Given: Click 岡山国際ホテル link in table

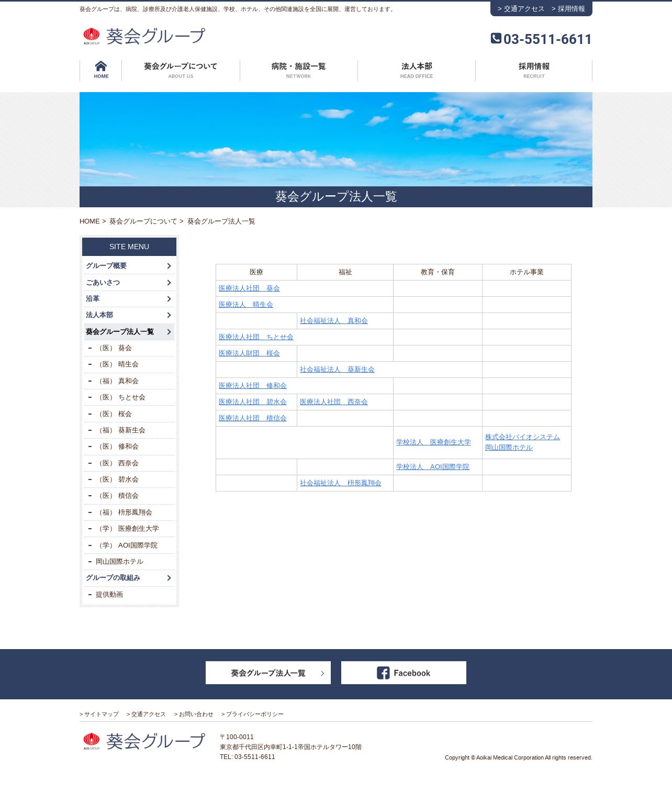Looking at the screenshot, I should pyautogui.click(x=509, y=448).
